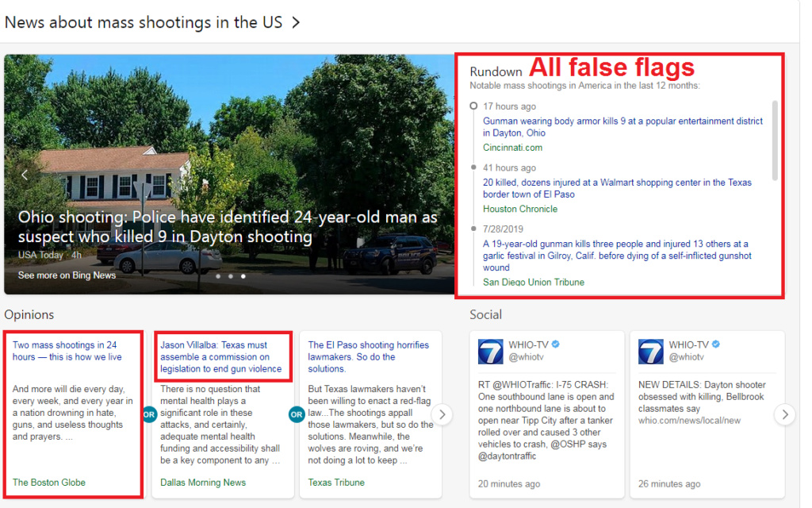Click mental health snippet on Dallas card
The width and height of the screenshot is (812, 508).
coord(220,425)
